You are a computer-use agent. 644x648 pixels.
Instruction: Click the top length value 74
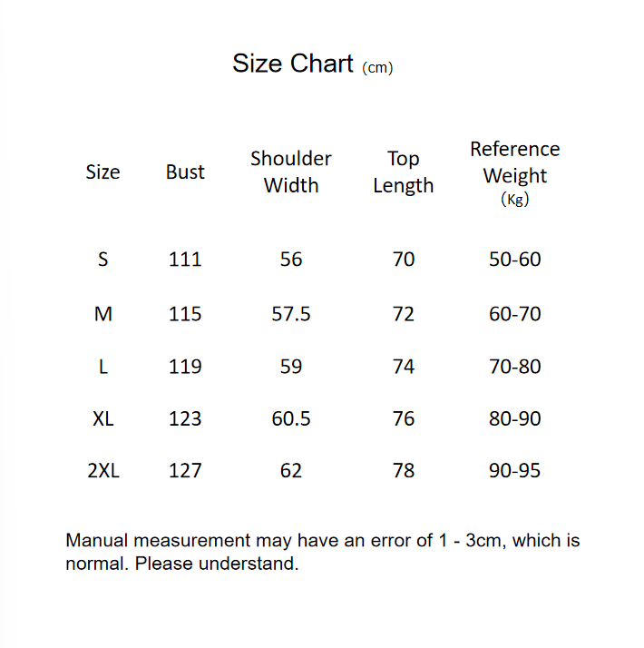coord(404,367)
